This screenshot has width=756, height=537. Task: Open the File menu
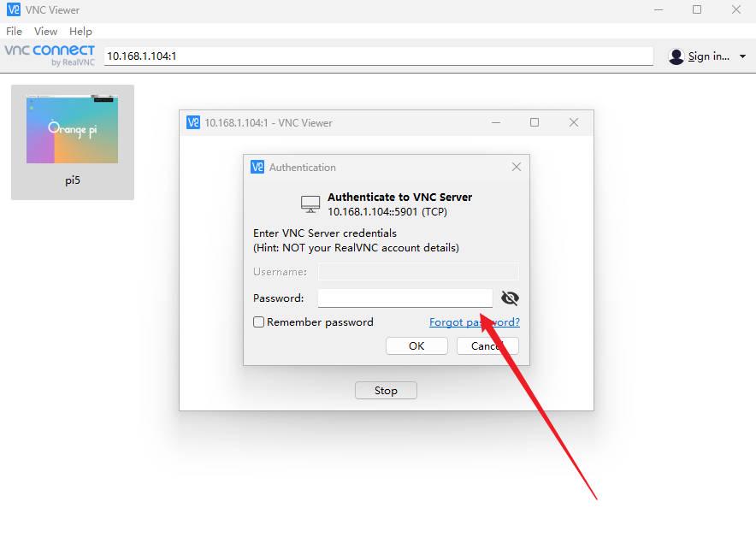pyautogui.click(x=14, y=32)
